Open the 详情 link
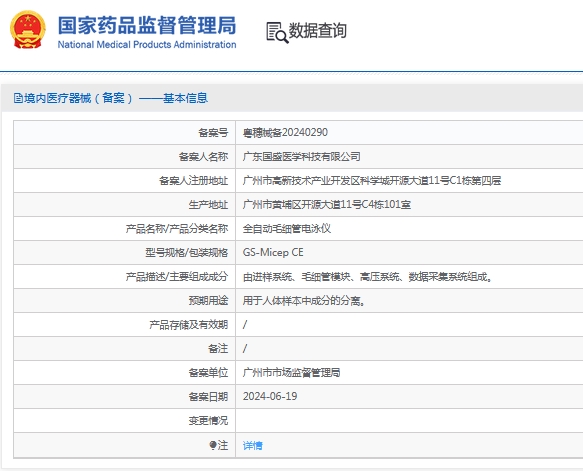The height and width of the screenshot is (471, 583). (252, 445)
